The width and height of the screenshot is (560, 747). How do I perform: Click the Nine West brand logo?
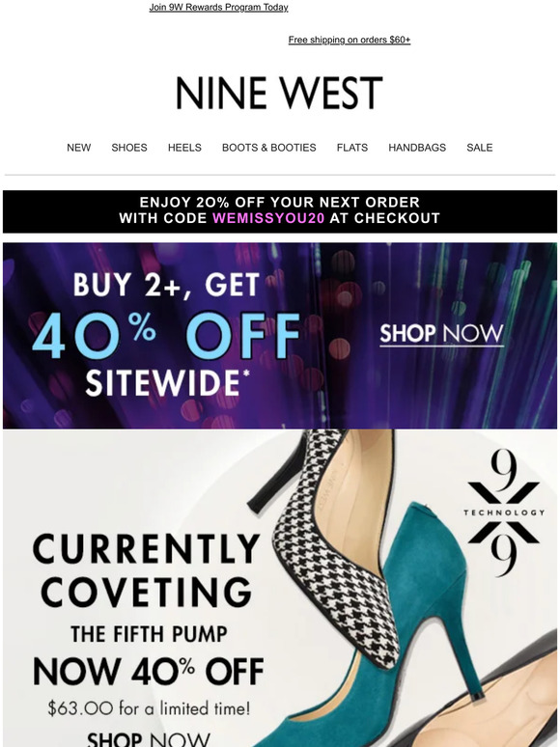[x=279, y=93]
